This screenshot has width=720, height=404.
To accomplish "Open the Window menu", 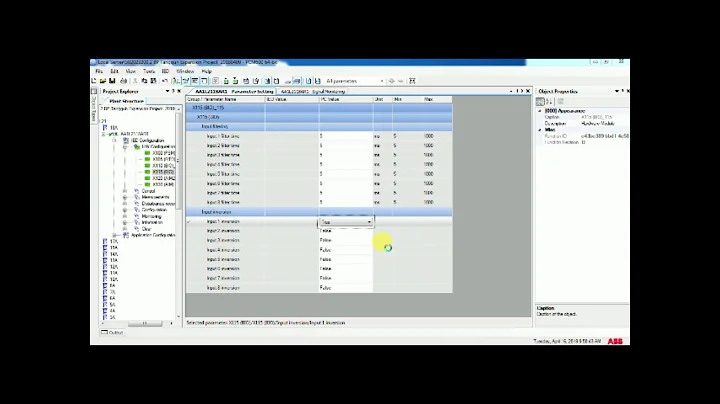I will pos(185,72).
